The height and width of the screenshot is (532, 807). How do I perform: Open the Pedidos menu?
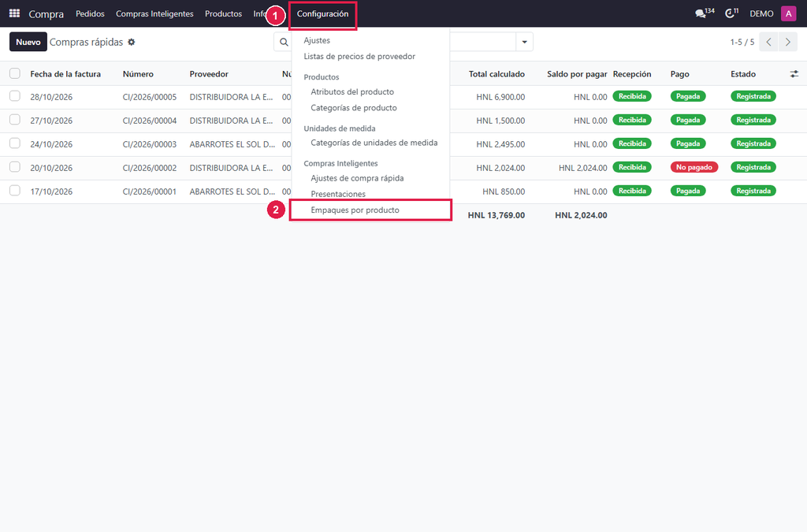[x=90, y=14]
